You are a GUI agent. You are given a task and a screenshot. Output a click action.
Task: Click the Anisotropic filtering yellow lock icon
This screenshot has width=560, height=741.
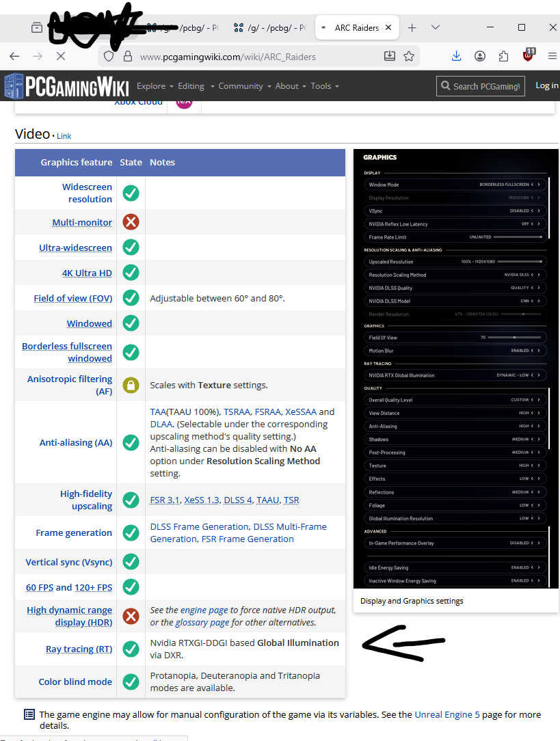click(x=131, y=385)
